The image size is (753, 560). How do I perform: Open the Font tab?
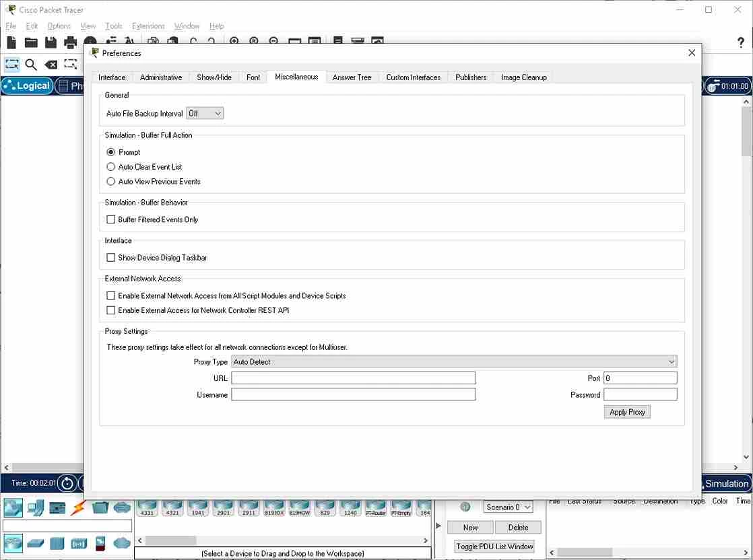click(x=253, y=77)
